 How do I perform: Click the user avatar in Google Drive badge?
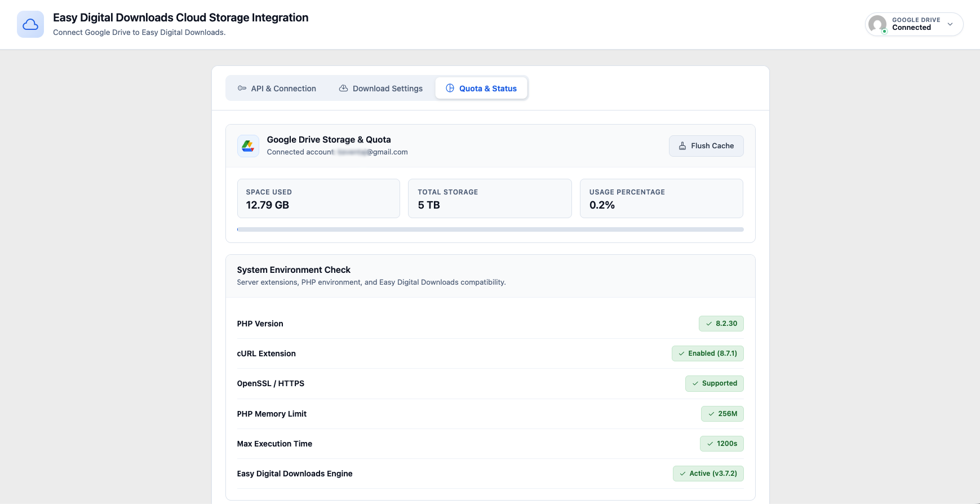(x=877, y=24)
